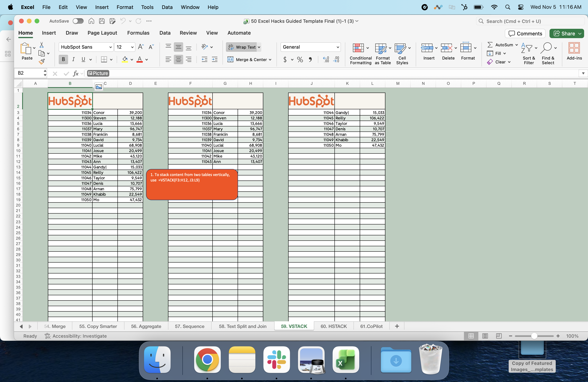Click the Percent Style icon
This screenshot has height=382, width=588.
(x=300, y=60)
